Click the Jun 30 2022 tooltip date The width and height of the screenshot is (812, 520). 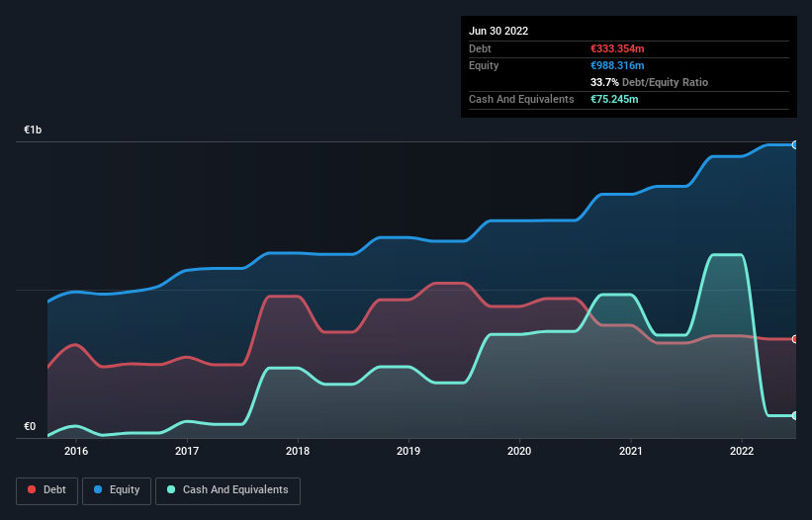498,31
